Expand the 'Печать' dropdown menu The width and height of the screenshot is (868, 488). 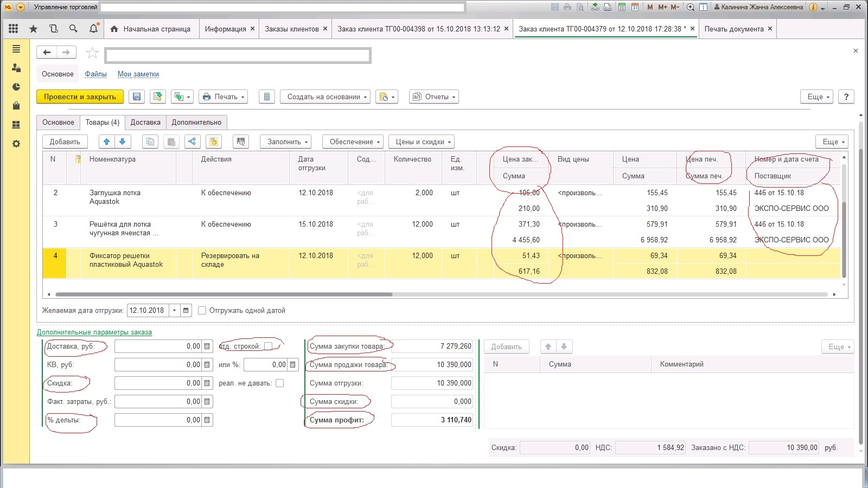click(x=223, y=97)
